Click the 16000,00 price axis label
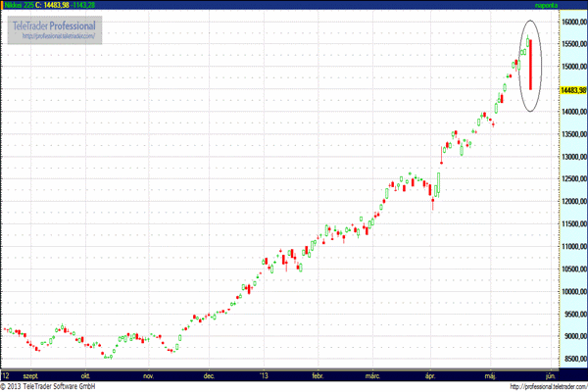 [x=572, y=21]
